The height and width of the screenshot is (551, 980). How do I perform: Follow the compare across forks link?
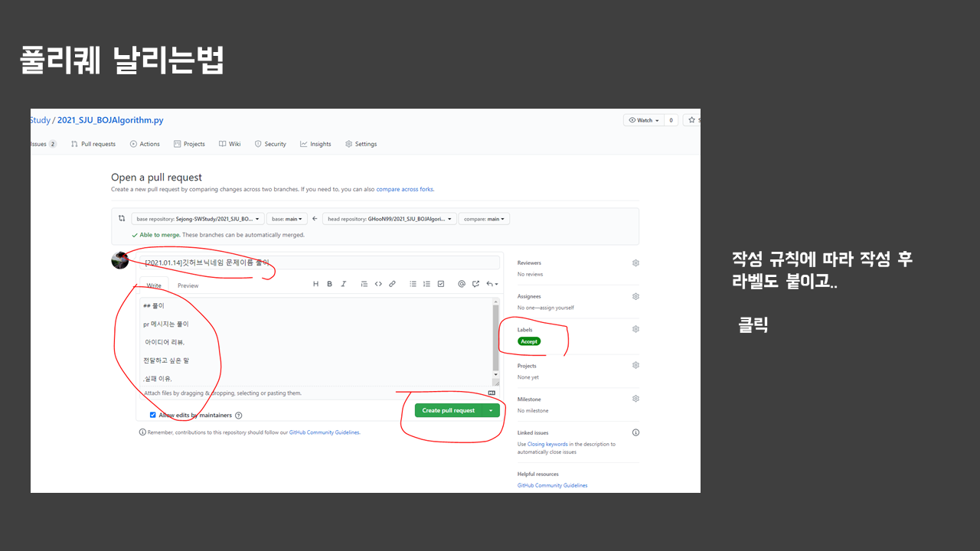coord(404,189)
